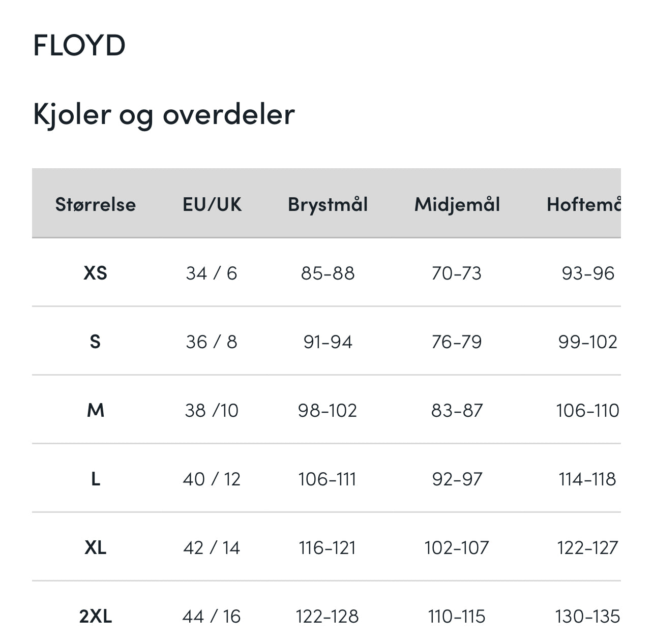
Task: Select the '122-128' Brystmål value
Action: click(x=328, y=616)
